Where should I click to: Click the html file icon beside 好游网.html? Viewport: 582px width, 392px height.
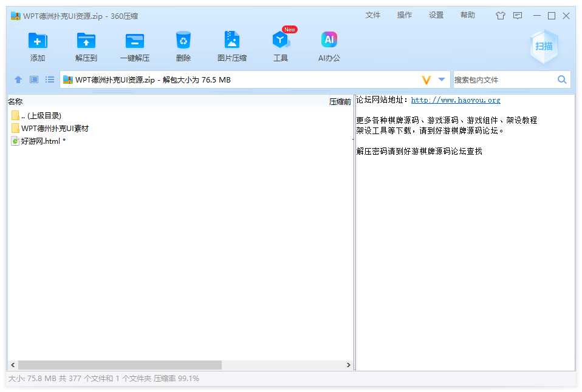click(15, 141)
